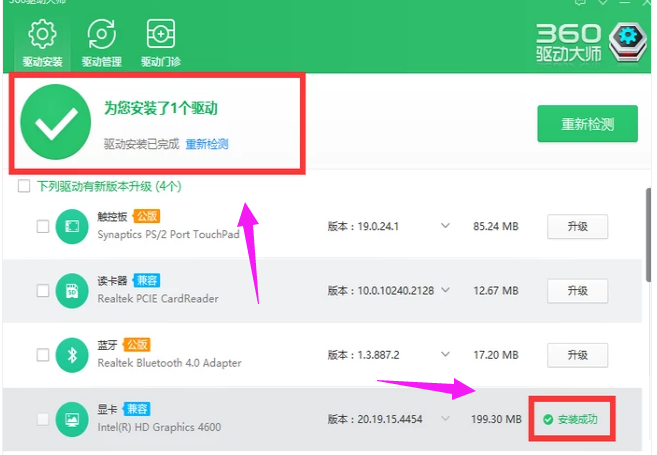Click the 兼容 tag beside 读卡器
Screen dimensions: 657x455
(147, 280)
